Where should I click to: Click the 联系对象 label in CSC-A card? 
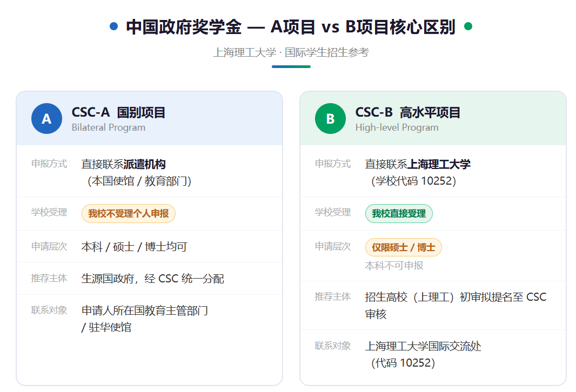coord(49,310)
